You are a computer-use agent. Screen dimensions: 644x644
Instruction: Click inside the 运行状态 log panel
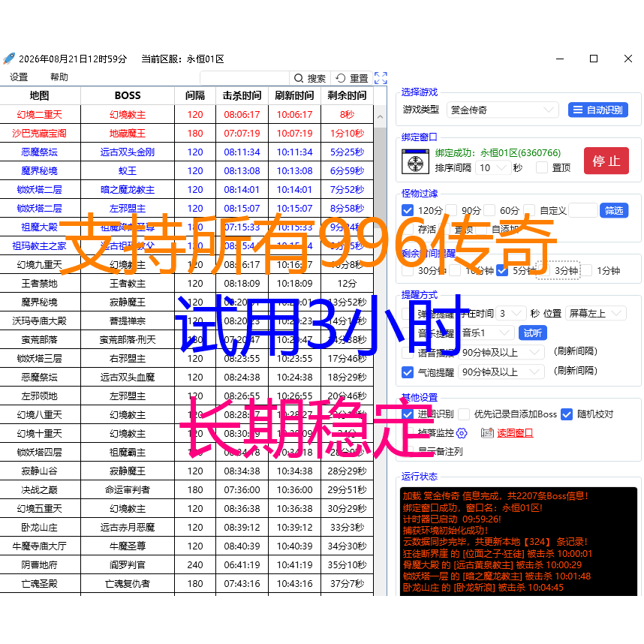coord(519,541)
